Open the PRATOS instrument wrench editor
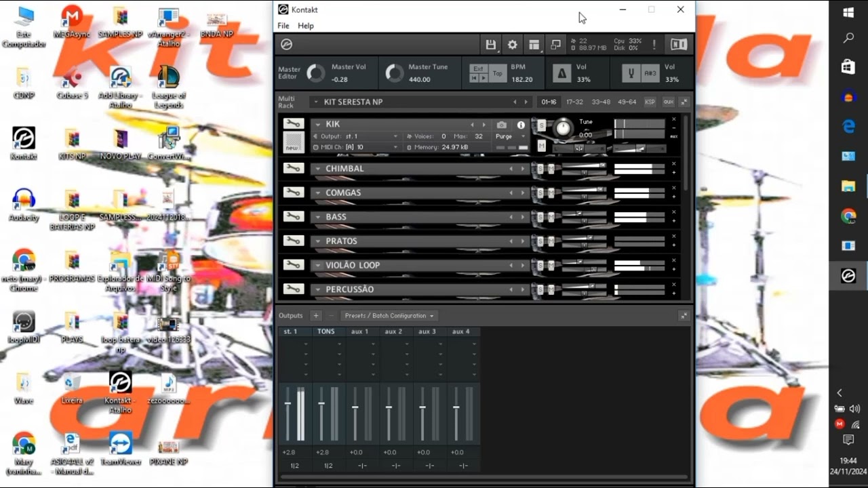Viewport: 868px width, 488px height. pyautogui.click(x=293, y=241)
